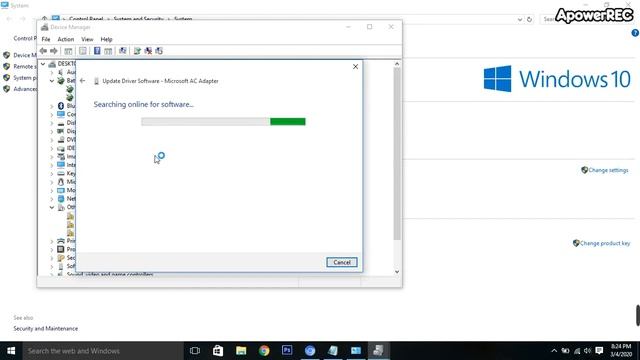Select the Print queues category icon
This screenshot has width=640, height=360.
pyautogui.click(x=61, y=241)
